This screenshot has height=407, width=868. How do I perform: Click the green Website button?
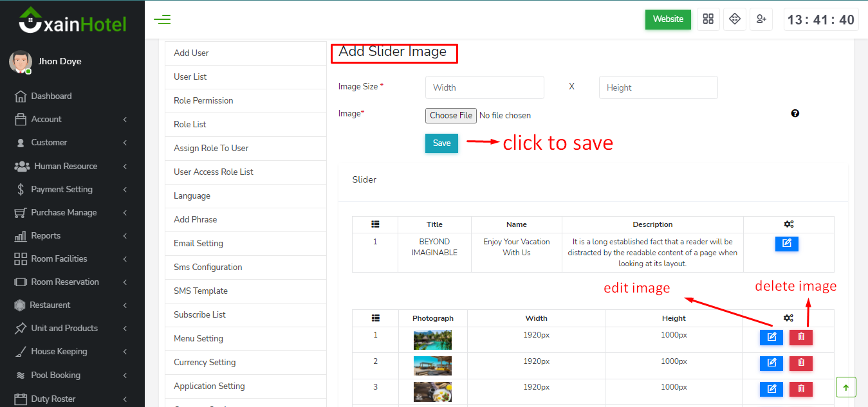(668, 19)
